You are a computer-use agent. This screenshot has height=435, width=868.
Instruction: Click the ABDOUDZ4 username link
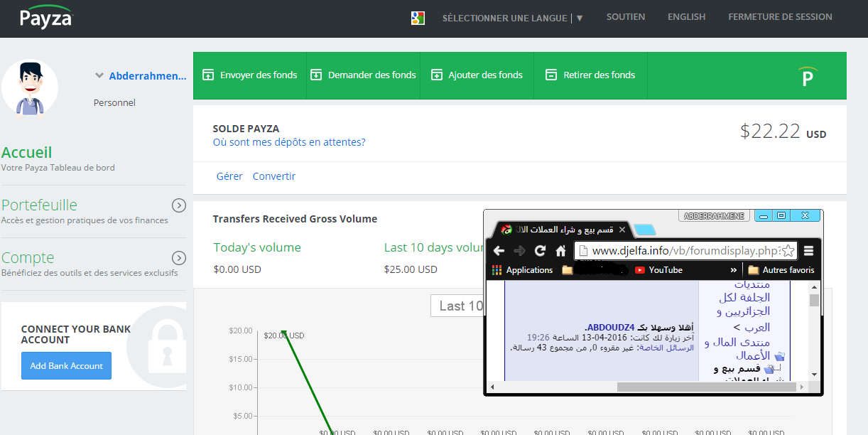610,327
